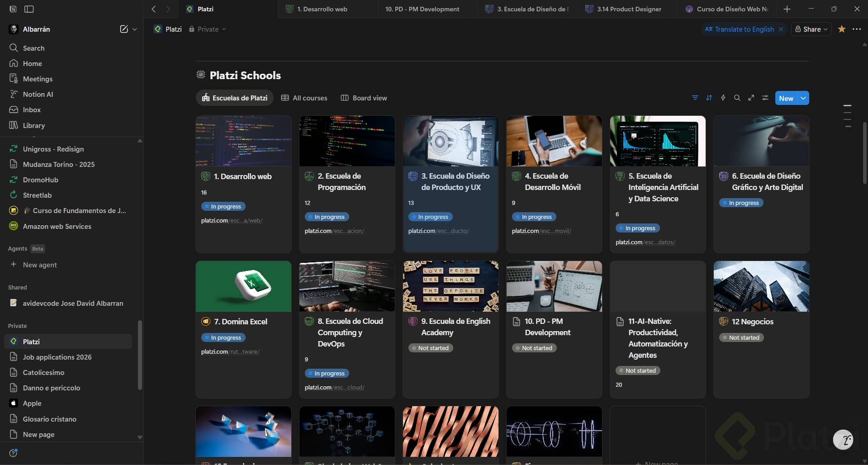The height and width of the screenshot is (465, 868).
Task: Open the Private access dropdown
Action: [208, 29]
